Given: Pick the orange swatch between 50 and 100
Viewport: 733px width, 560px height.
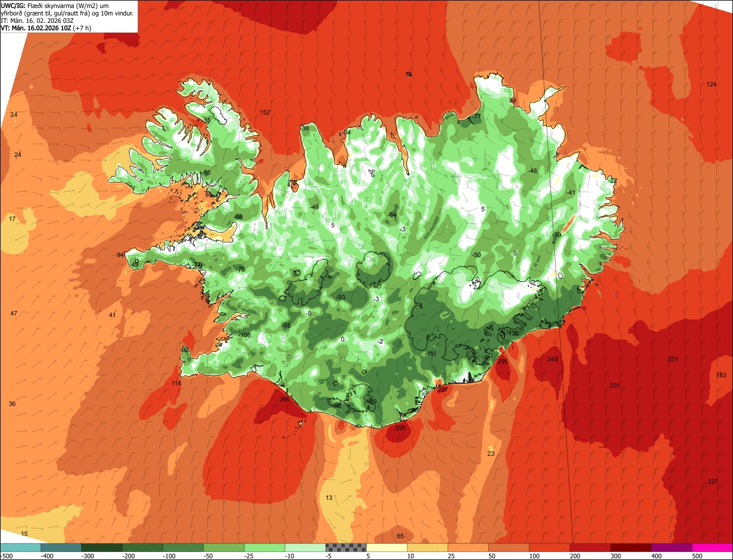Looking at the screenshot, I should click(x=509, y=547).
